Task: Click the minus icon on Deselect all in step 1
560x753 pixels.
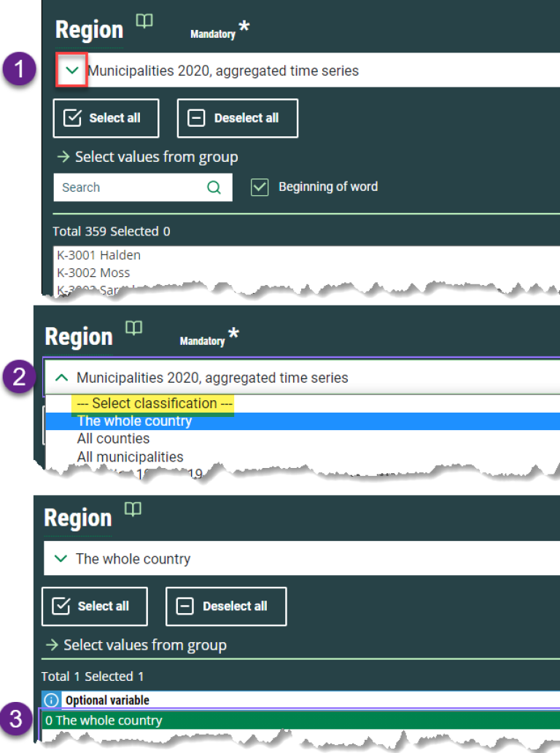Action: click(x=197, y=118)
